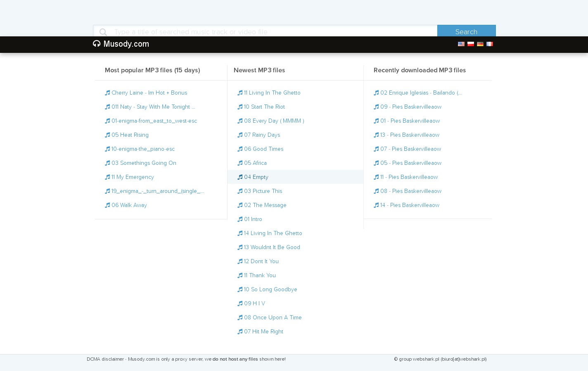Select the German flag language icon
The width and height of the screenshot is (588, 371).
click(480, 44)
